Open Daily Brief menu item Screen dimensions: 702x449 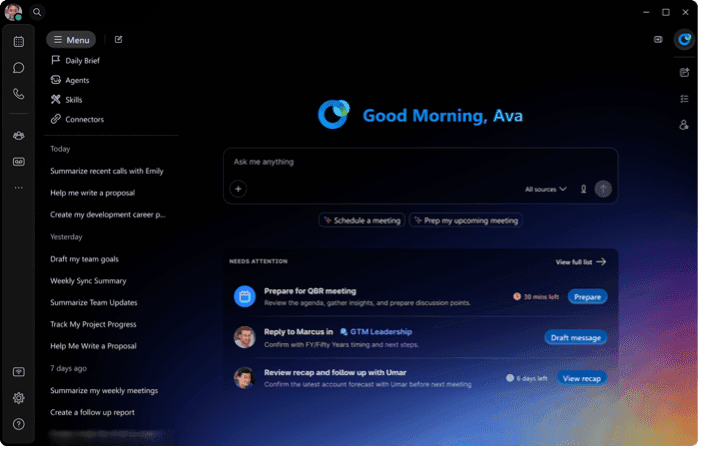(x=75, y=60)
